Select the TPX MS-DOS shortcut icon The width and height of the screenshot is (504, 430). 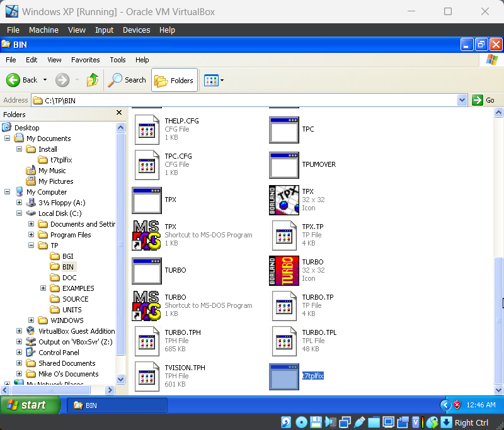[146, 235]
